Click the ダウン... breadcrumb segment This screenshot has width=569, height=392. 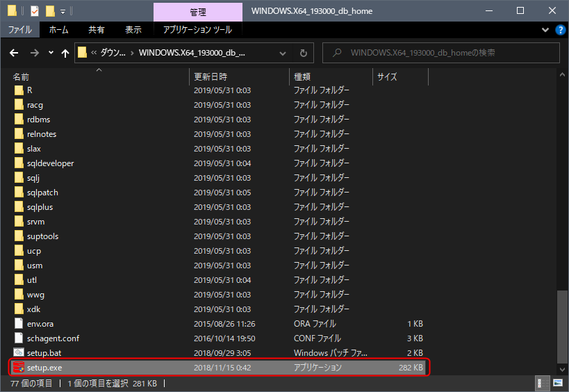(113, 53)
